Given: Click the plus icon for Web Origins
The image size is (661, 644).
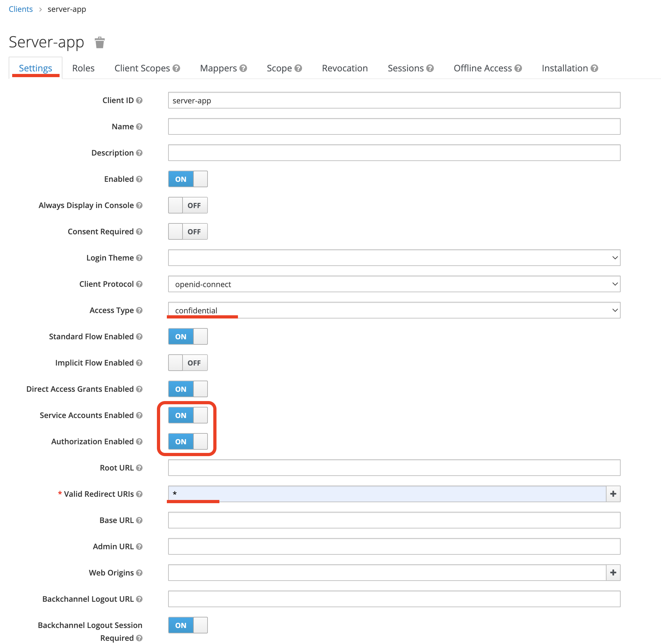Looking at the screenshot, I should 613,573.
